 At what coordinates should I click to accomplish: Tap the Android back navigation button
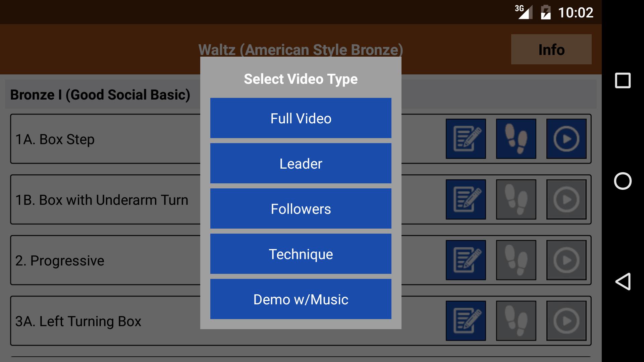pyautogui.click(x=623, y=282)
